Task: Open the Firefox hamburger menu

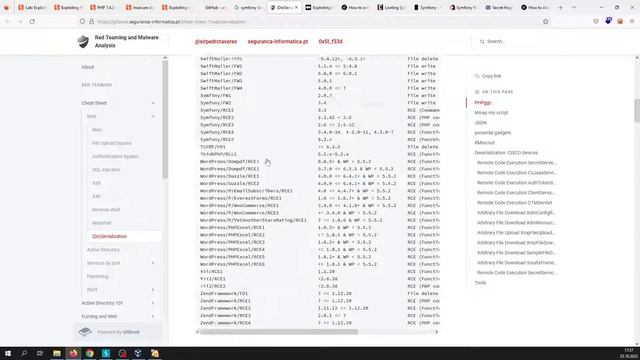Action: [632, 21]
